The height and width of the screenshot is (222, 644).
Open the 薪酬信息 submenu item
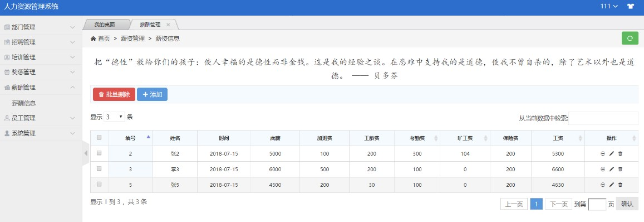pos(24,103)
